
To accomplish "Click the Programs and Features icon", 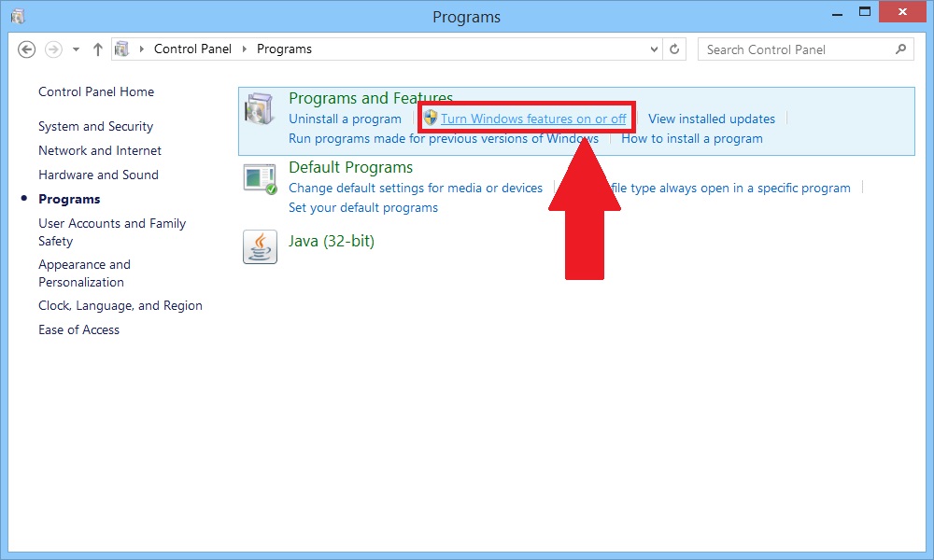I will pyautogui.click(x=260, y=110).
